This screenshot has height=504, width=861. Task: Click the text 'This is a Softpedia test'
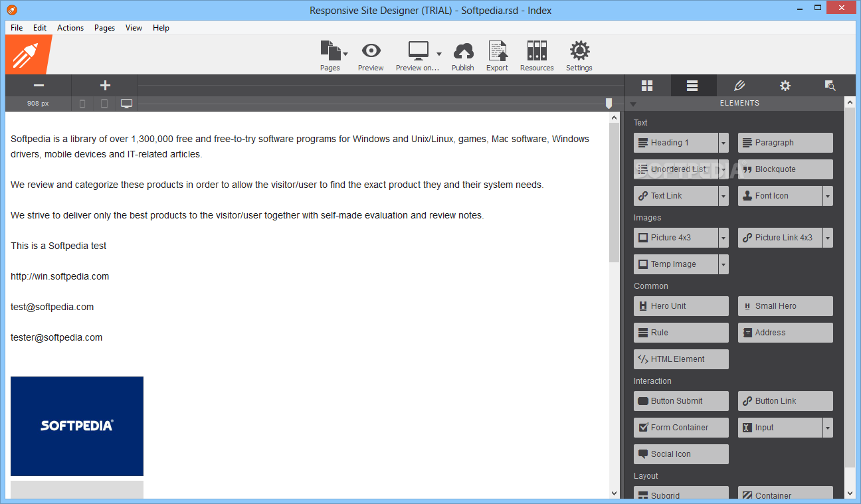[58, 246]
